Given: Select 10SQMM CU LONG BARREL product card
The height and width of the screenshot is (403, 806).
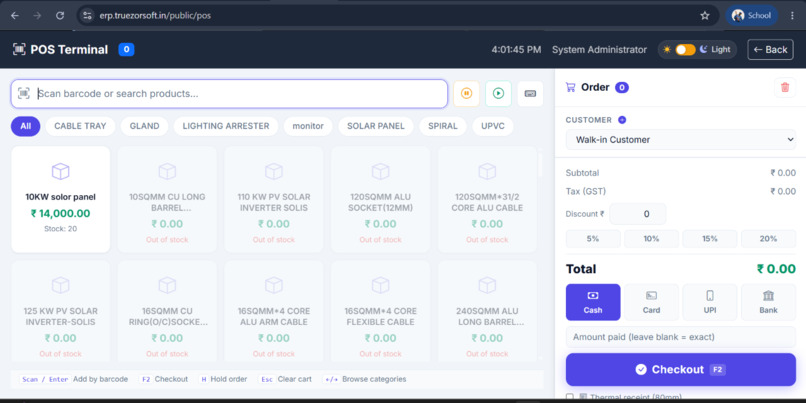Looking at the screenshot, I should tap(167, 199).
